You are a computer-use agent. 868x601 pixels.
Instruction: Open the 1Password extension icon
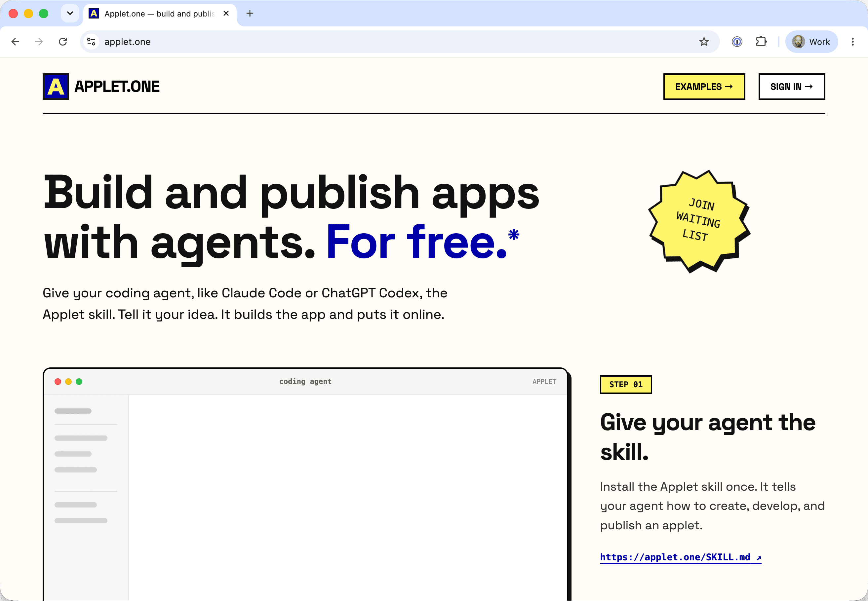[737, 42]
